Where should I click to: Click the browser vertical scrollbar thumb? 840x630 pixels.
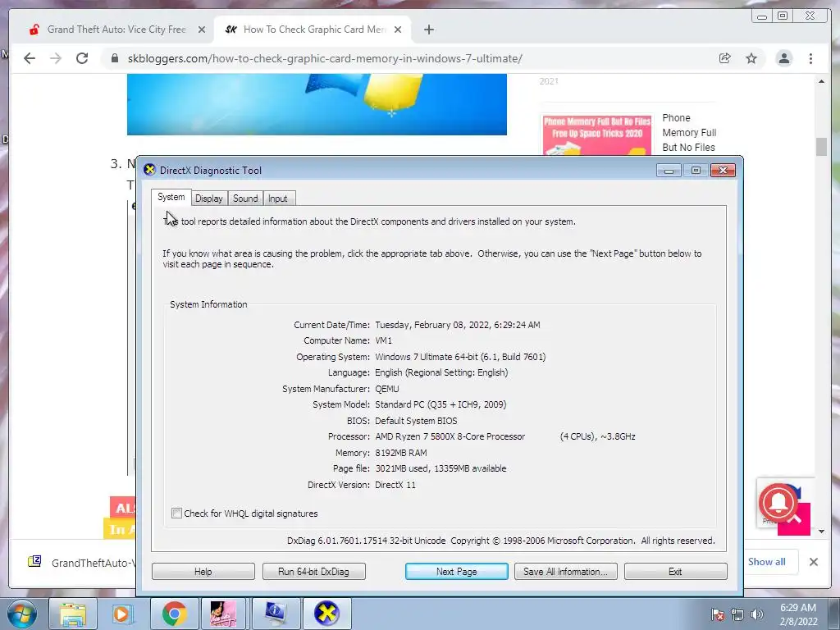pos(821,147)
